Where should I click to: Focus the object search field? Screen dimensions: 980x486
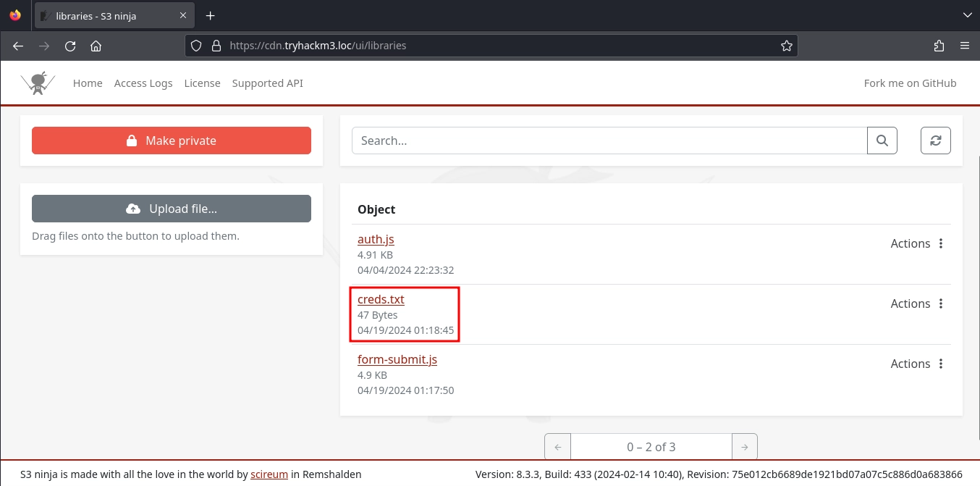click(x=609, y=141)
